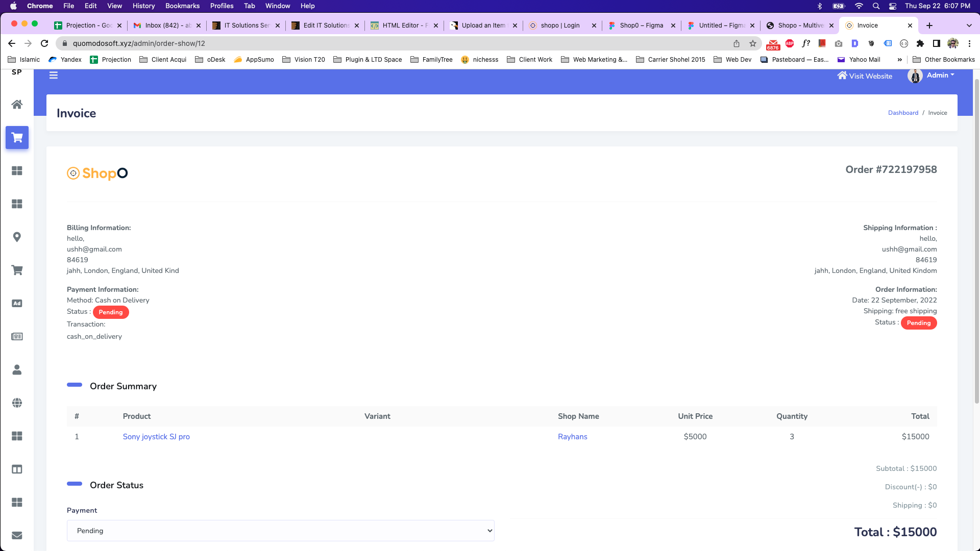Screen dimensions: 980x551
Task: Click the newspaper icon in sidebar
Action: tap(17, 337)
